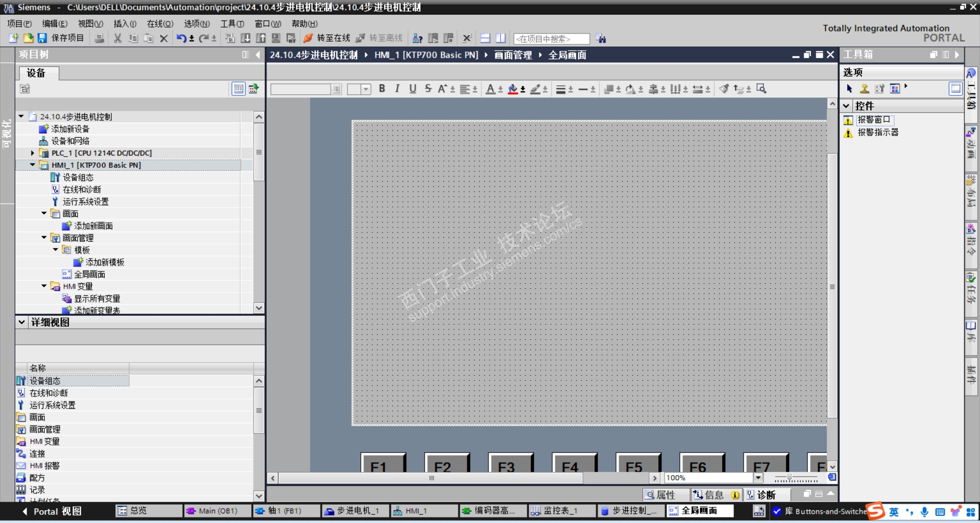Screen dimensions: 980x523
Task: Click the start simulation icon
Action: pos(276,38)
